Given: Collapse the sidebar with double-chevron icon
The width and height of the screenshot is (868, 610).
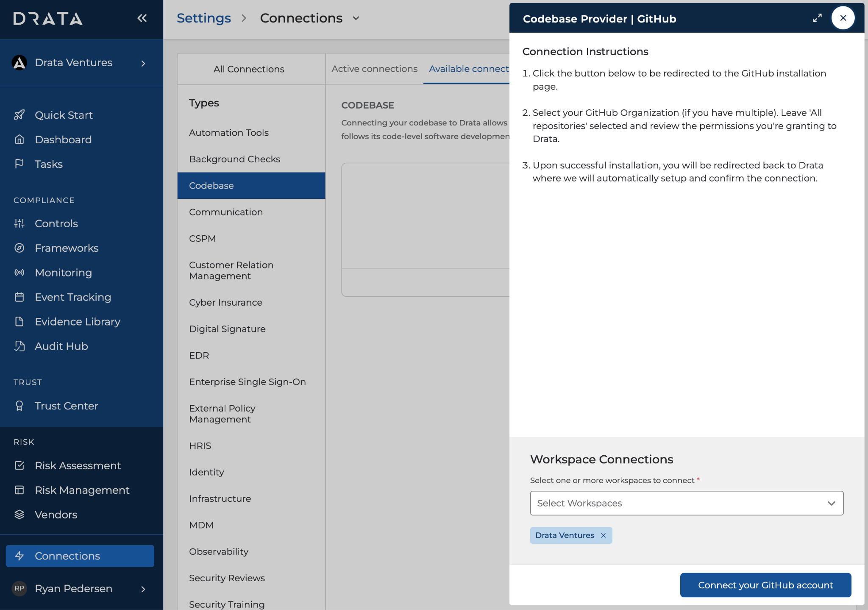Looking at the screenshot, I should click(x=142, y=18).
